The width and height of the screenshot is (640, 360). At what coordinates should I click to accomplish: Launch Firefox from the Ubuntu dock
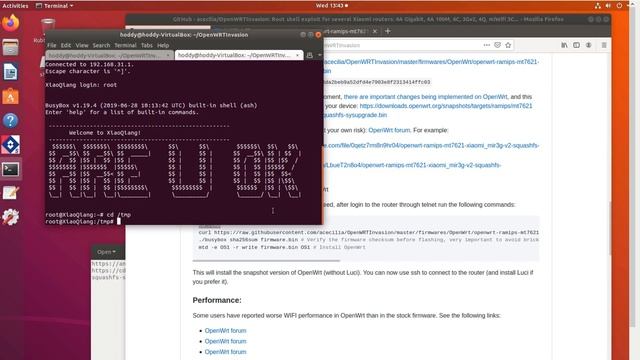(11, 22)
